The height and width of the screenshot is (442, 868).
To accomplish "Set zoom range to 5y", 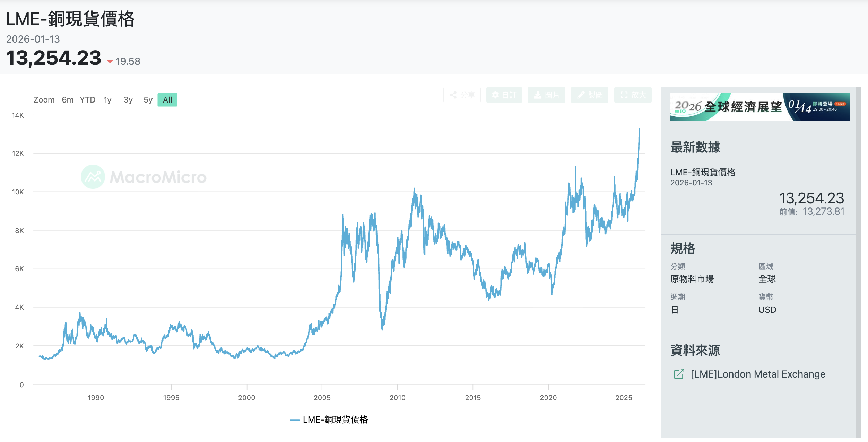I will tap(148, 100).
